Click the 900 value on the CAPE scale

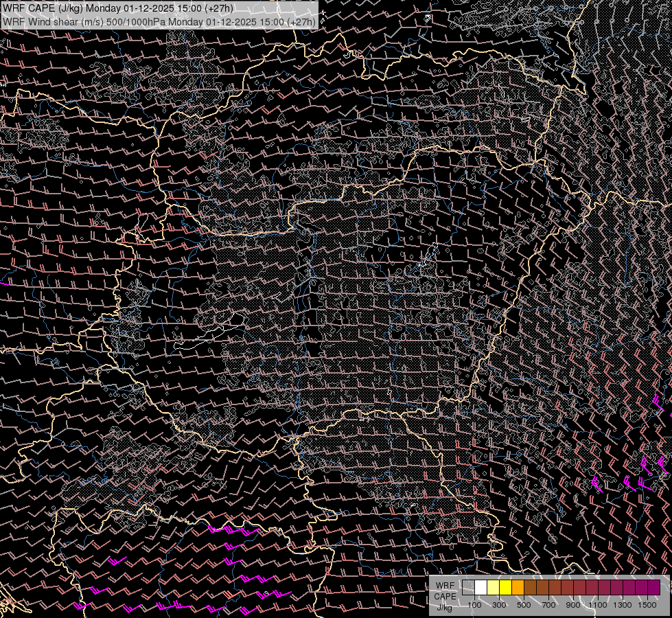coord(573,605)
